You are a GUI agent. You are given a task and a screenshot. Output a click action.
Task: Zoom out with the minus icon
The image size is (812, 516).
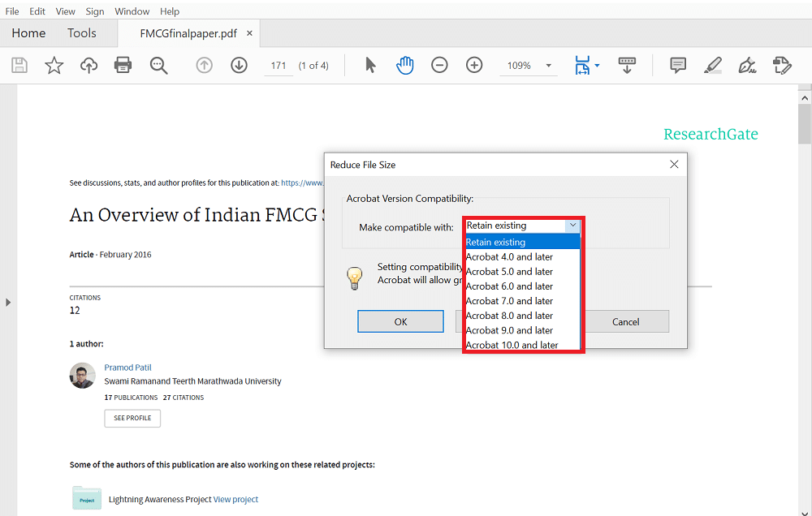[439, 66]
